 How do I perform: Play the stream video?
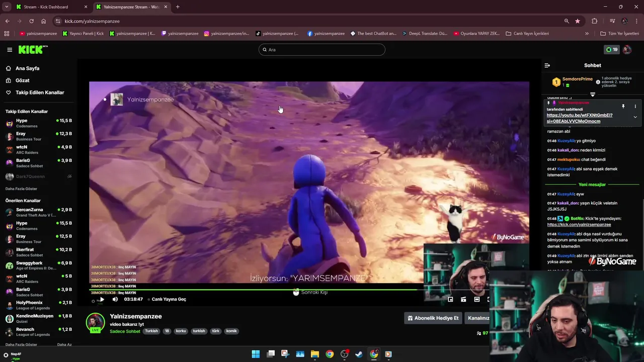point(102,299)
